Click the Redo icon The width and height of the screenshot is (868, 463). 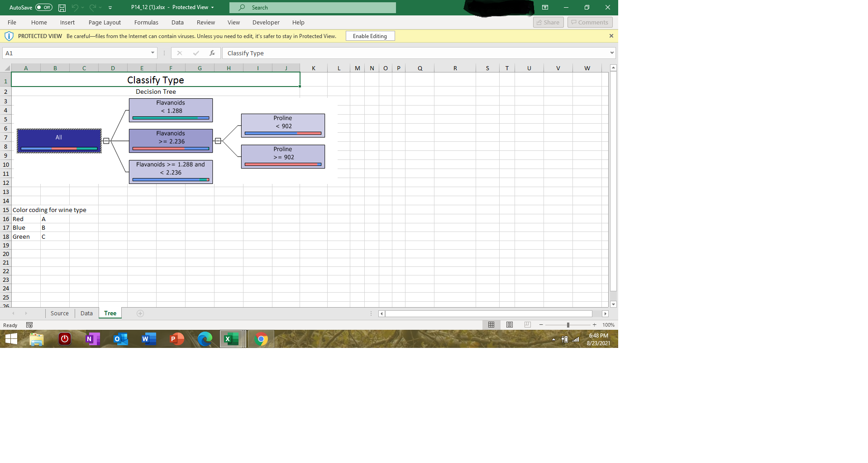pos(92,7)
